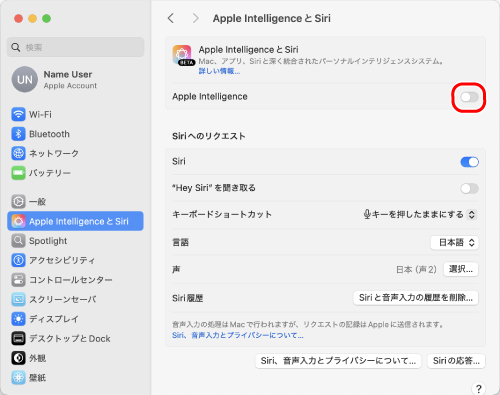Click the 選択... voice button
The height and width of the screenshot is (395, 500).
(x=461, y=269)
